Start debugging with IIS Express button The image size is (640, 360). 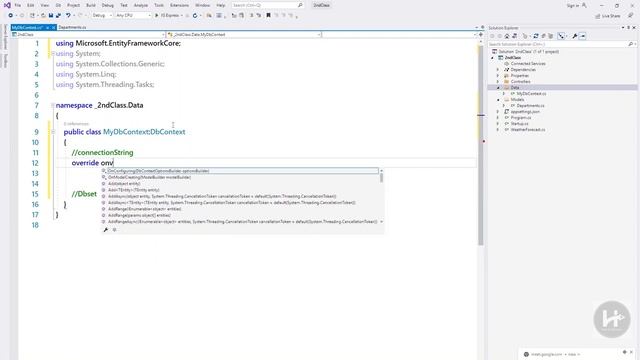click(167, 15)
